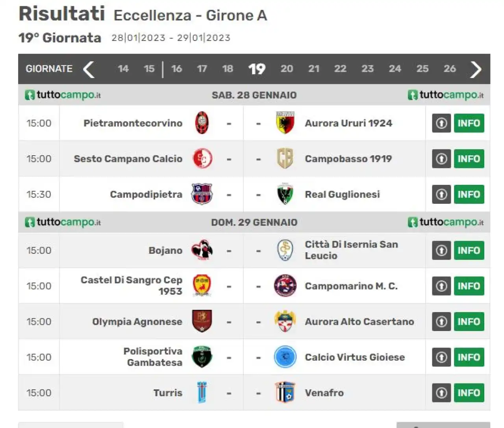Click the Bojano team crest
Image resolution: width=504 pixels, height=428 pixels.
[x=202, y=250]
